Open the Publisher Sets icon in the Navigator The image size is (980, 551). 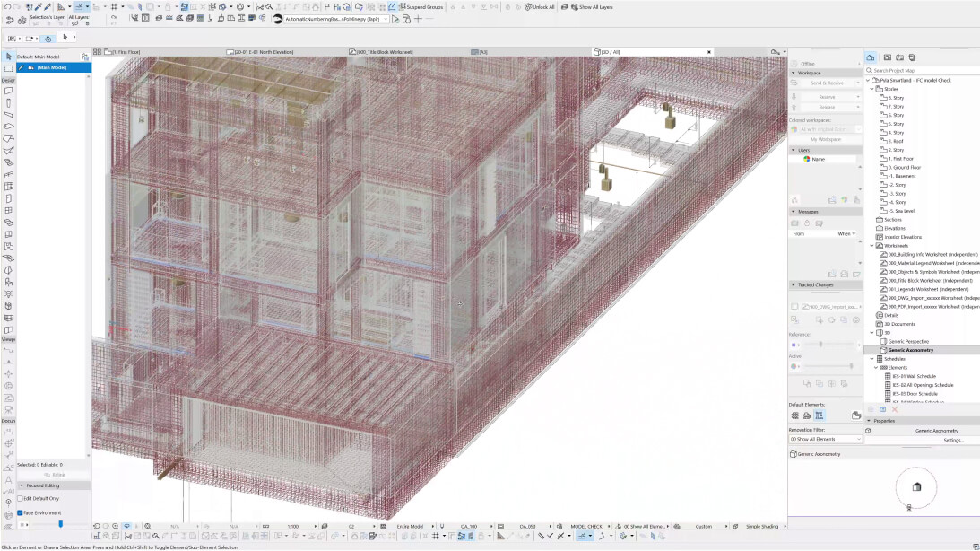[x=913, y=57]
